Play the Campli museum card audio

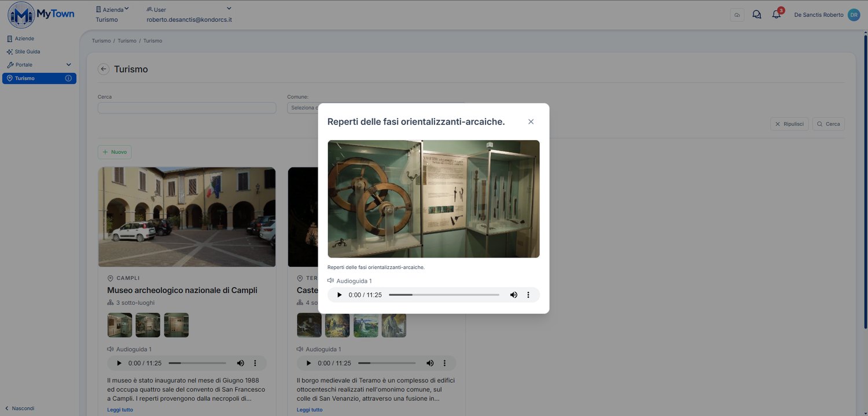[119, 363]
